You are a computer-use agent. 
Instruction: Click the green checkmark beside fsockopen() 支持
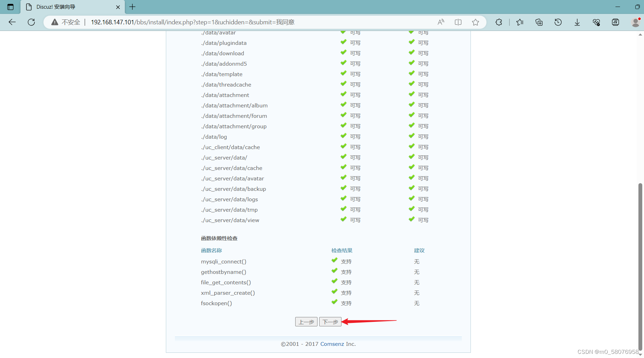coord(335,302)
